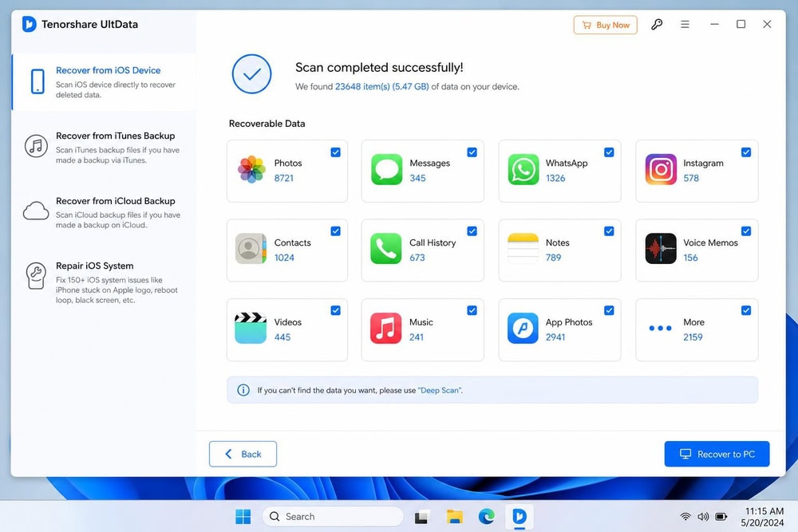Uncheck the Music checkbox

[x=472, y=310]
